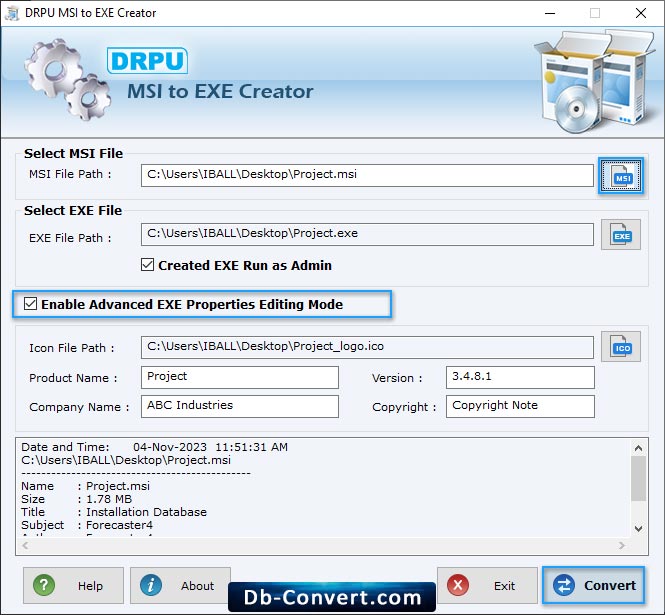This screenshot has width=665, height=615.
Task: Click log line 'Title : Installation Database'
Action: point(114,512)
